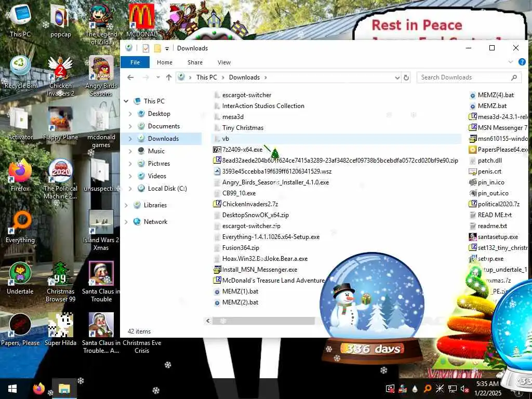This screenshot has width=532, height=399.
Task: Click Downloads in the address breadcrumb
Action: pyautogui.click(x=244, y=77)
